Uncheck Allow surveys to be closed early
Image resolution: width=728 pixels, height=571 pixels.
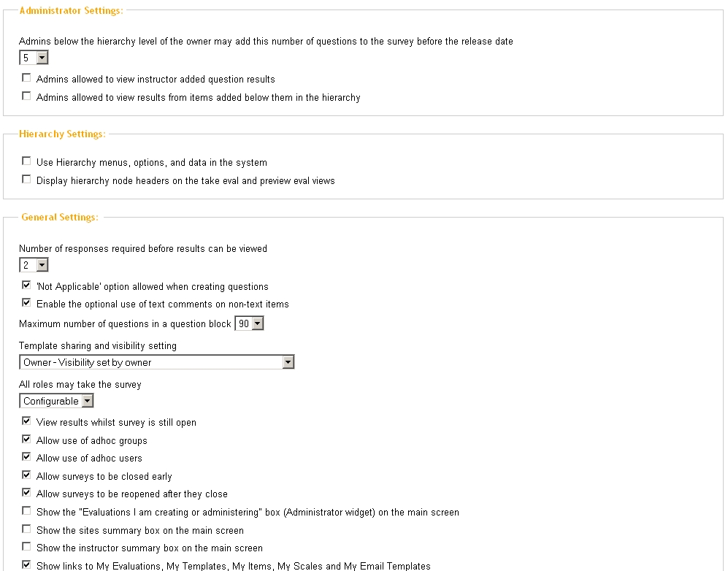pos(27,475)
